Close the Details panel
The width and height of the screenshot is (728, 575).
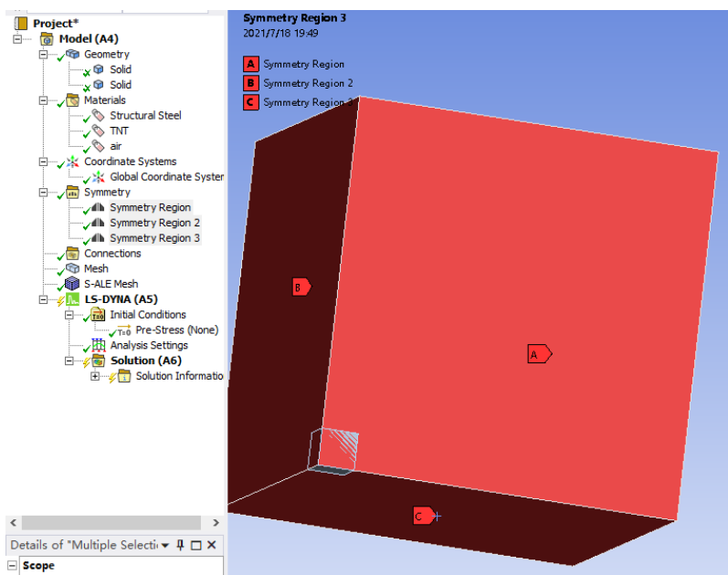[x=211, y=545]
